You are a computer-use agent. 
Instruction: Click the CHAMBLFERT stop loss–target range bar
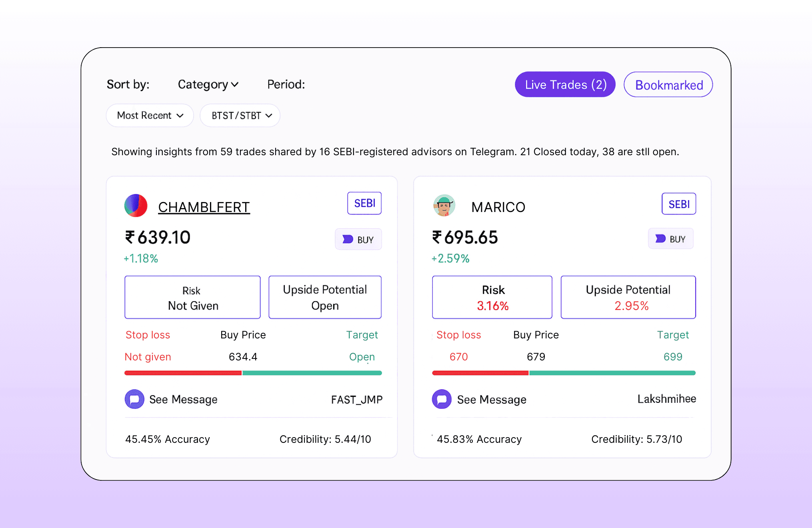pos(253,373)
